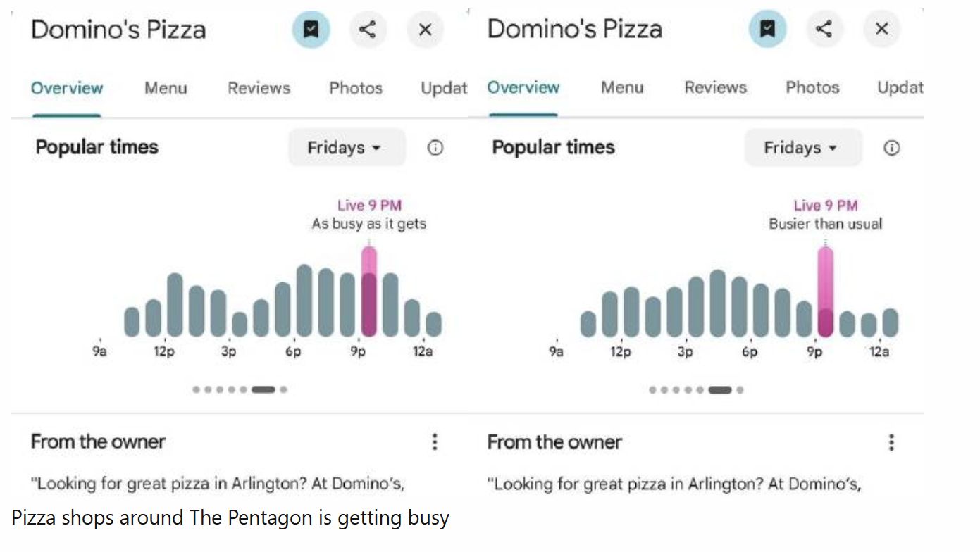
Task: Open left panel's From the owner options menu
Action: click(435, 442)
